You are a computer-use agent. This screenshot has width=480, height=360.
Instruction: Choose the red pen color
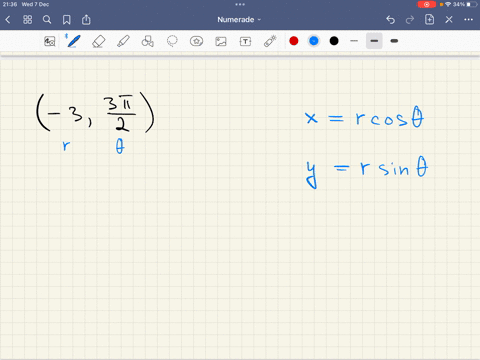click(294, 41)
